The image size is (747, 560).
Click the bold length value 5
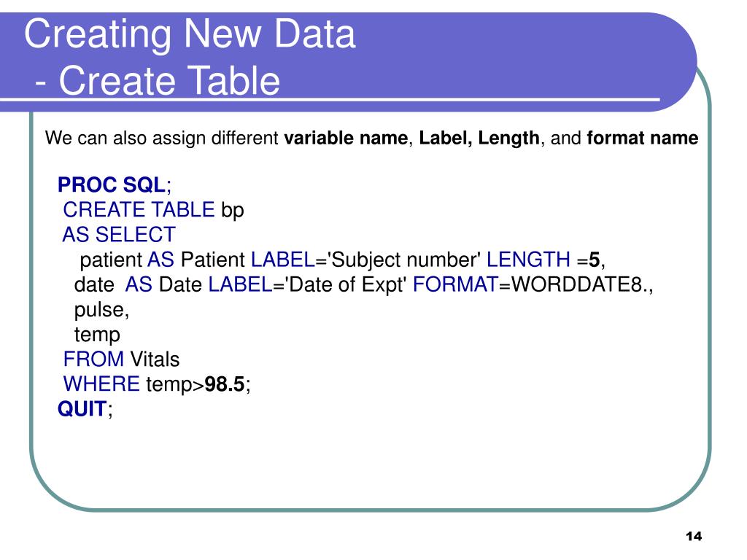[594, 260]
